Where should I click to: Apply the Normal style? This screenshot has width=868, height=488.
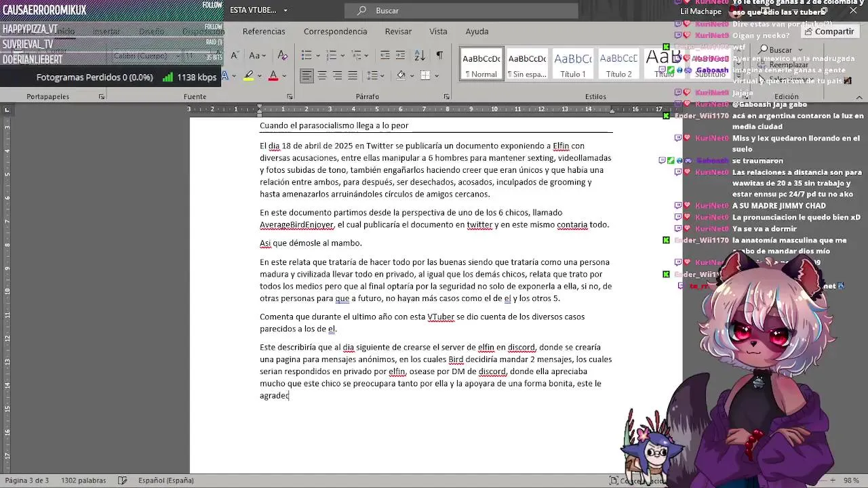click(x=481, y=65)
